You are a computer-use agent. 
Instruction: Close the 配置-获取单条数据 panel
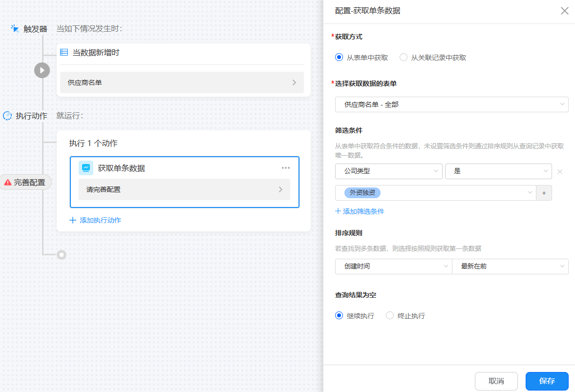564,11
